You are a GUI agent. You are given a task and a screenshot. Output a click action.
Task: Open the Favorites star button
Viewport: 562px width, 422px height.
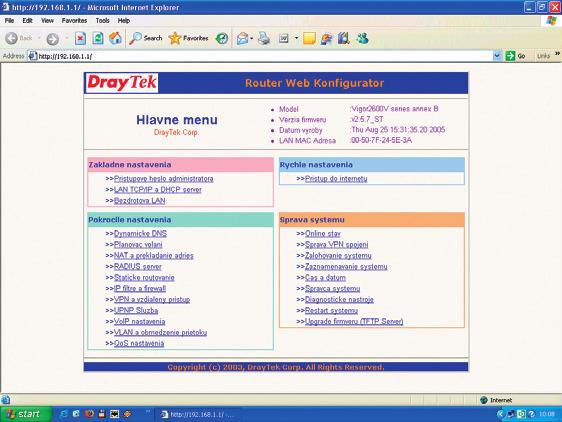[189, 38]
